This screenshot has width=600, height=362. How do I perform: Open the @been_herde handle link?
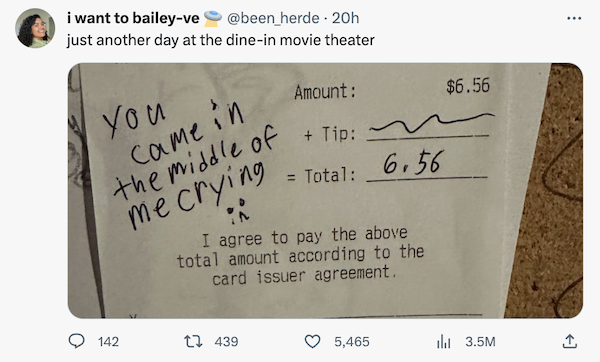[273, 18]
